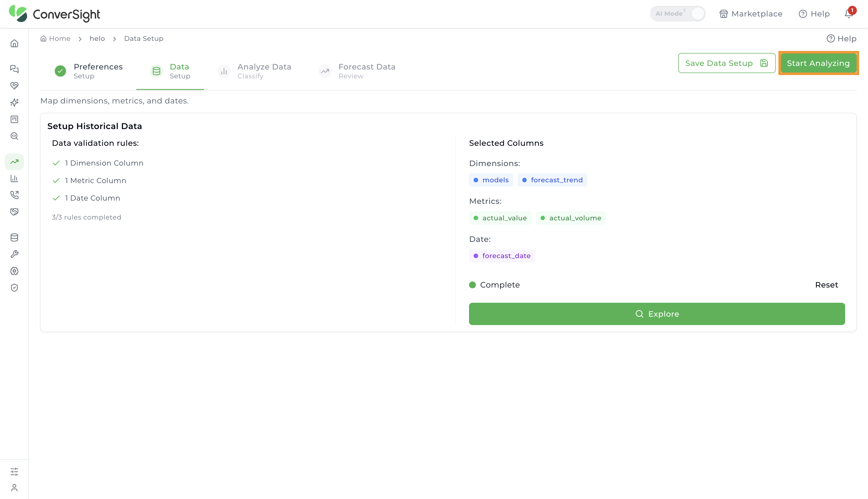Open the sliders preferences icon at the sidebar bottom

pos(14,472)
